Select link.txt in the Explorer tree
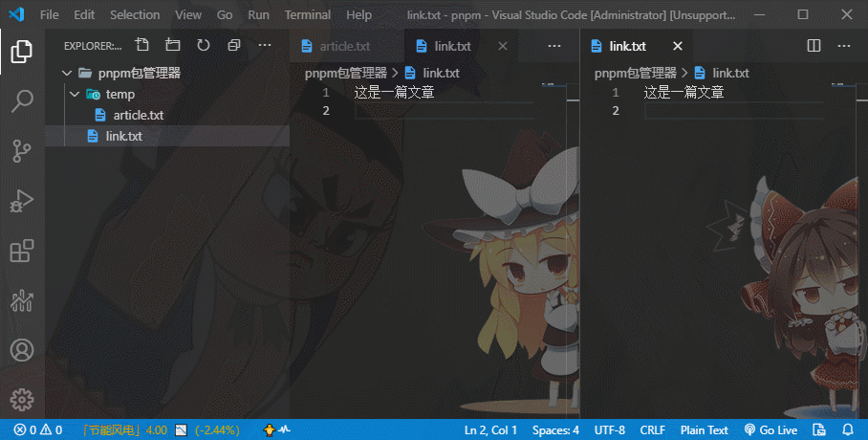Screen dimensions: 868x440 167,137
